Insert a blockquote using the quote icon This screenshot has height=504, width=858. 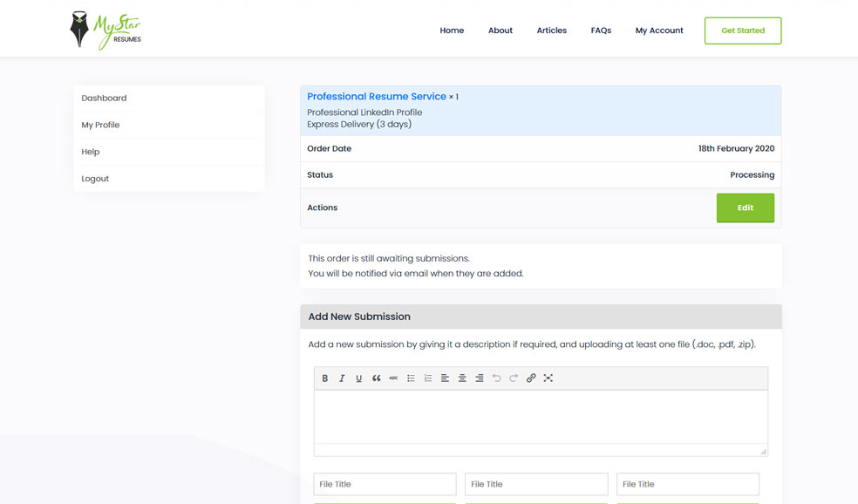coord(377,378)
